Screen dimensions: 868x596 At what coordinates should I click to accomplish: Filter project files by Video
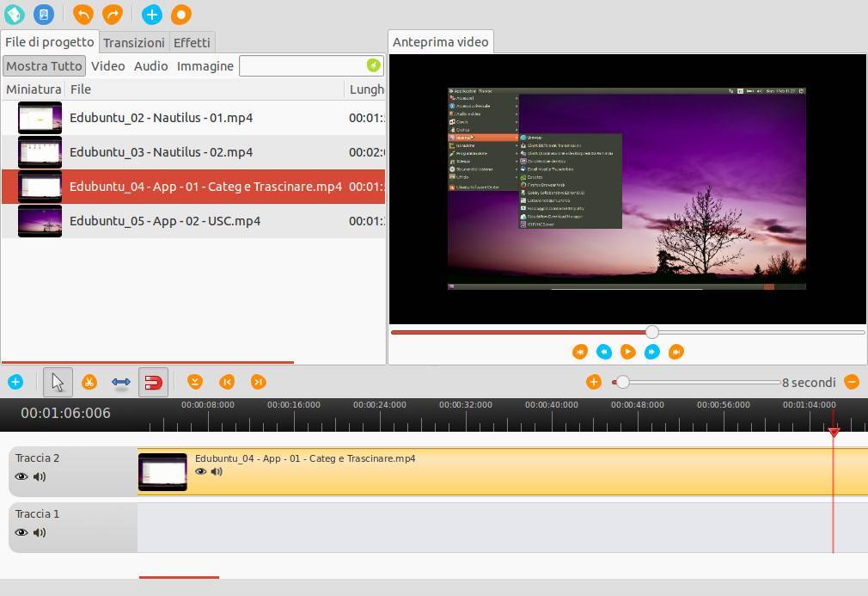(x=108, y=66)
